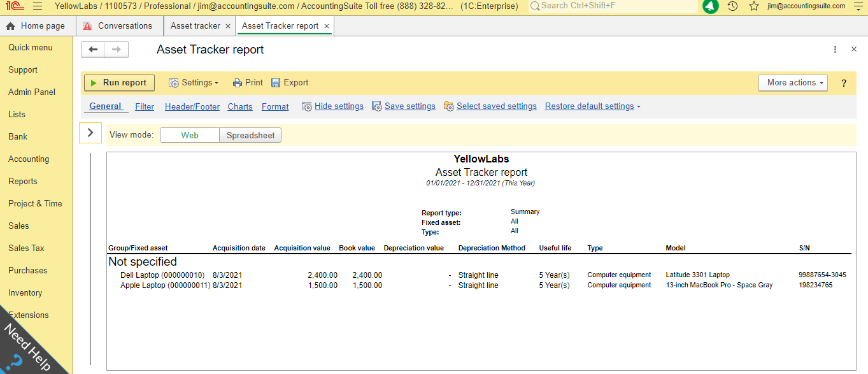Click the Save settings link

(x=410, y=106)
